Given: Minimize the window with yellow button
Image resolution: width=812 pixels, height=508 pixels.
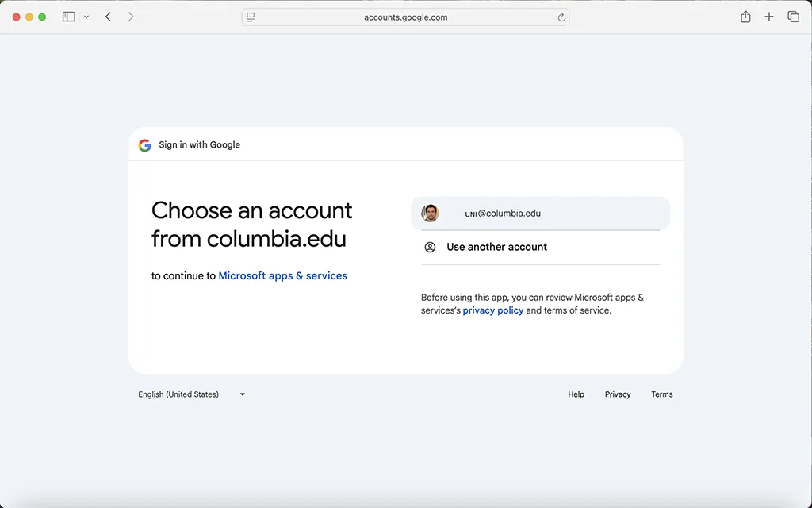Looking at the screenshot, I should tap(29, 17).
